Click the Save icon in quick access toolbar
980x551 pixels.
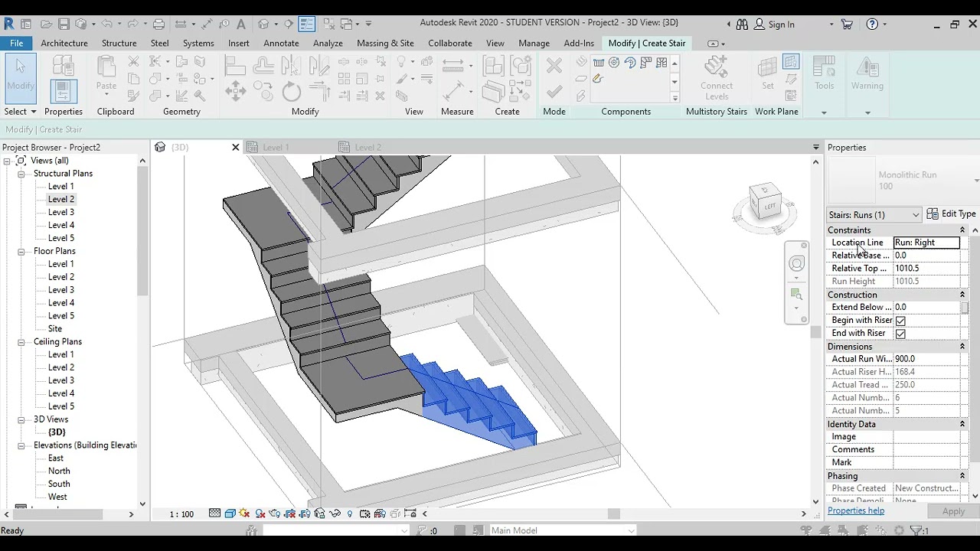point(64,24)
